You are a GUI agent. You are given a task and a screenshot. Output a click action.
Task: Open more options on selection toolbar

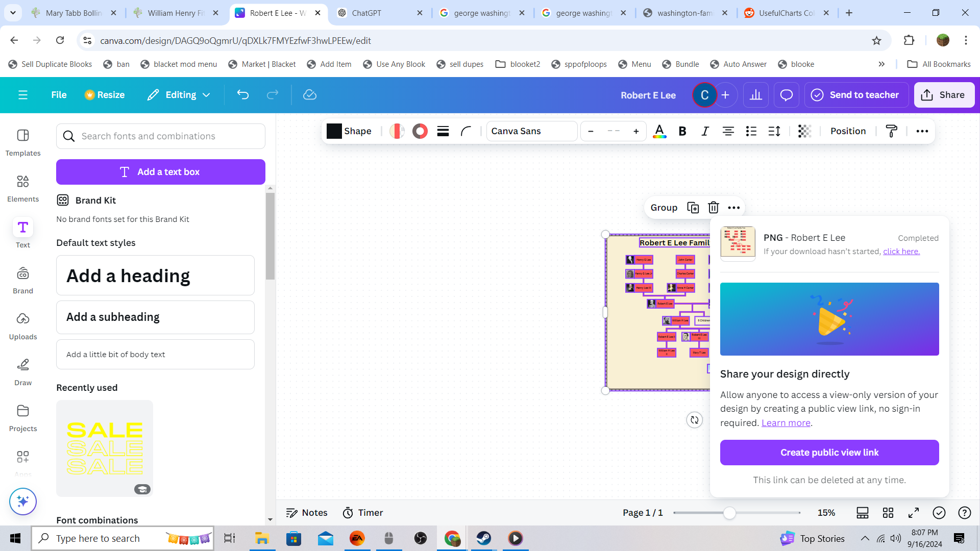click(x=734, y=208)
